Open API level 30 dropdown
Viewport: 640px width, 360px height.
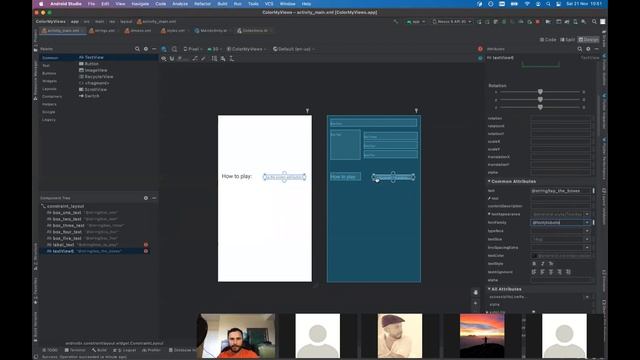click(x=215, y=49)
